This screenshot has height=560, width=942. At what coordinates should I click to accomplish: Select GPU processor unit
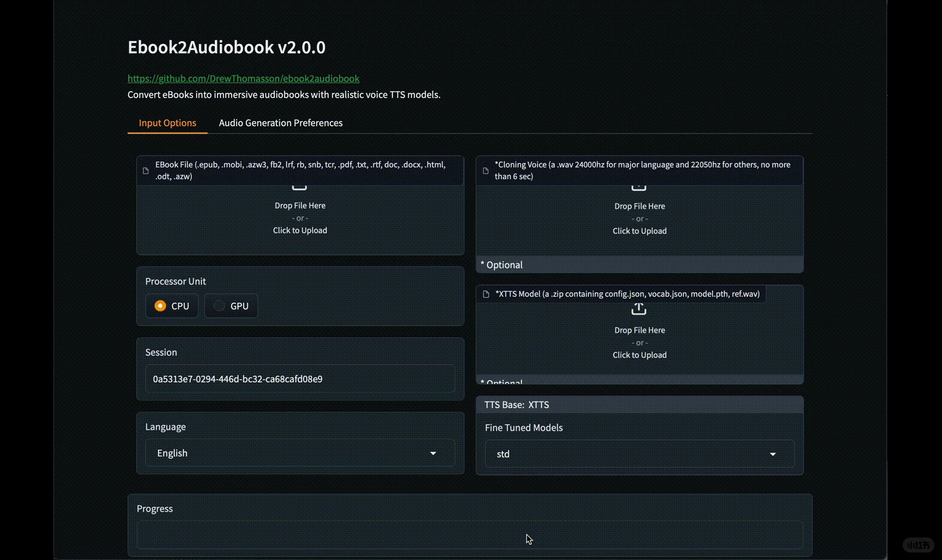(x=231, y=306)
